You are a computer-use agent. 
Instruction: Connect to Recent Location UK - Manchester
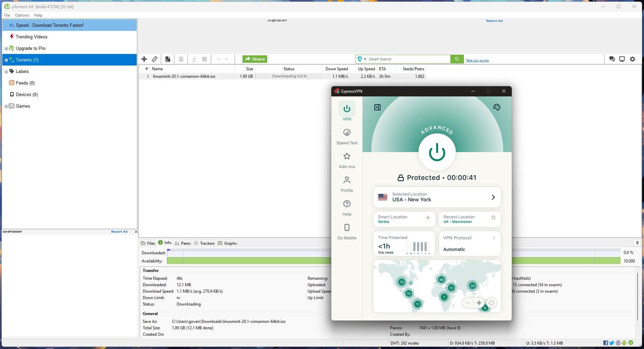469,219
